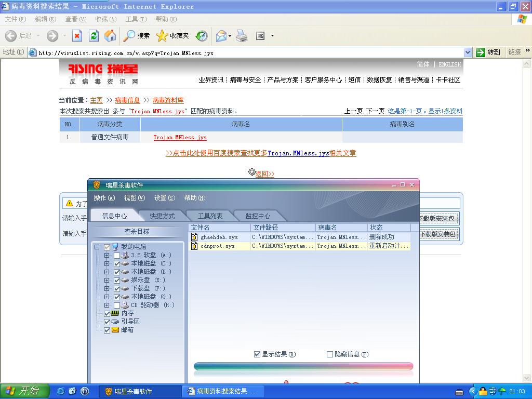The image size is (532, 399).
Task: Expand the local disk (D:) node
Action: (107, 272)
